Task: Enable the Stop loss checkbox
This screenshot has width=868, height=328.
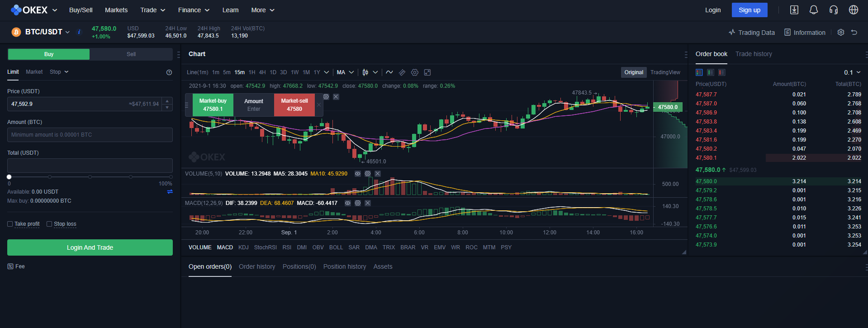Action: tap(49, 224)
